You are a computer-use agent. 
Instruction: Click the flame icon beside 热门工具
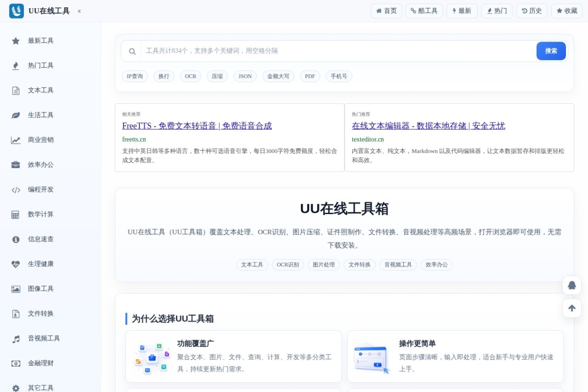[16, 66]
